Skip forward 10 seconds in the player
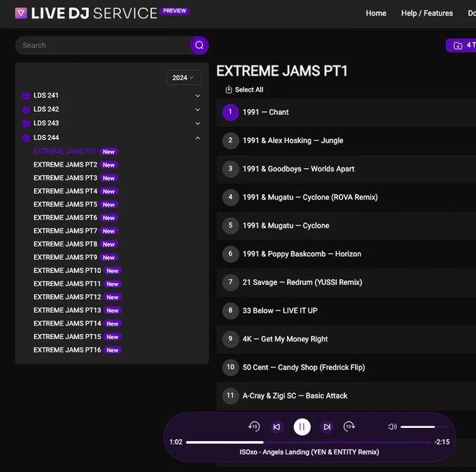This screenshot has width=476, height=472. click(x=349, y=426)
